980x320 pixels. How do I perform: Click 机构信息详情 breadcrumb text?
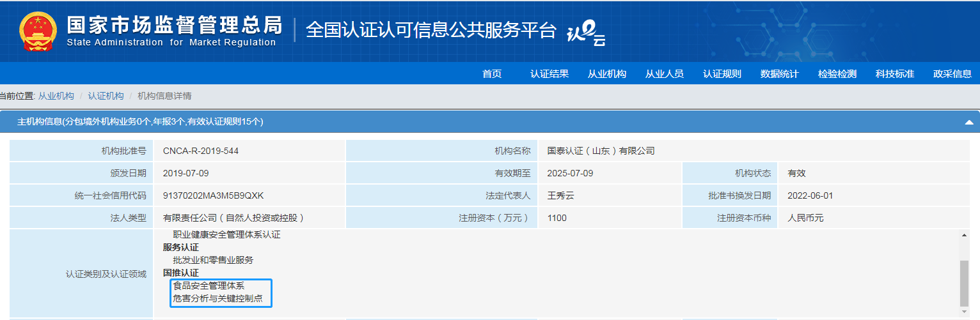pos(164,96)
